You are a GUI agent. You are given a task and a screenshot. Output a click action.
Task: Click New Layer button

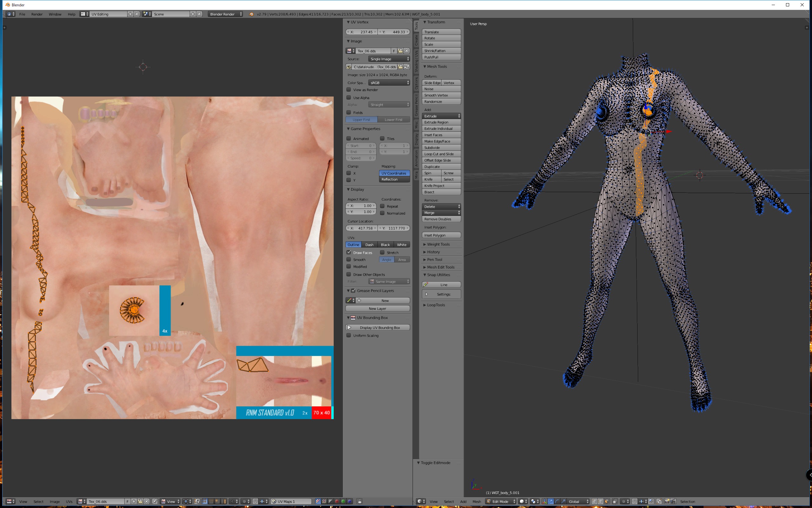(377, 308)
